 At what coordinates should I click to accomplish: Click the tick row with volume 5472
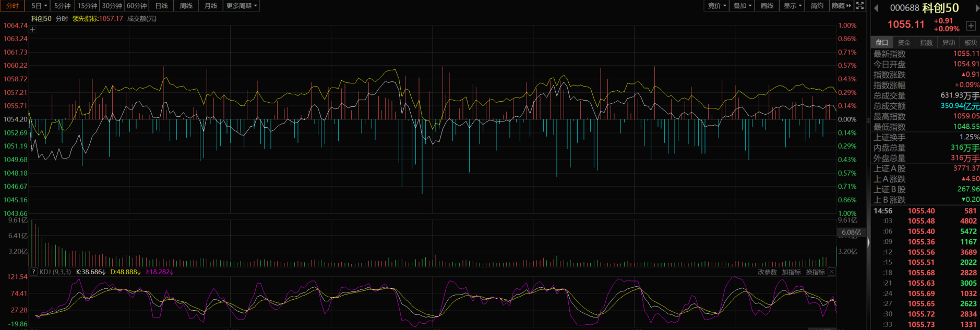[926, 231]
